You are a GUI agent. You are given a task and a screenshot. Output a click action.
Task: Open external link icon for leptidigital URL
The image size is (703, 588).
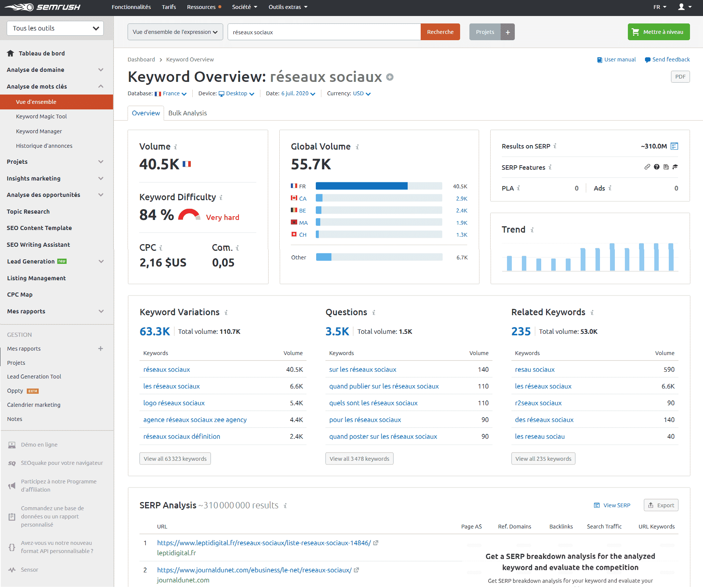pyautogui.click(x=376, y=543)
